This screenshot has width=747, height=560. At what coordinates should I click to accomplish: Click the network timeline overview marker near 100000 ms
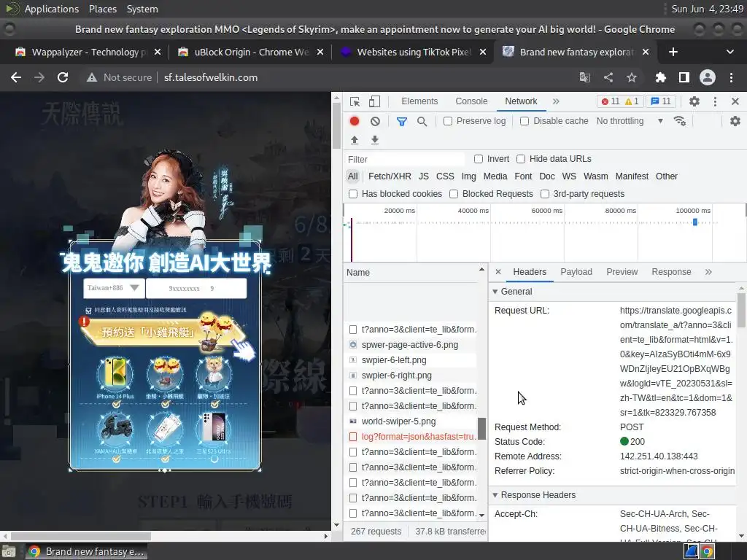(695, 222)
